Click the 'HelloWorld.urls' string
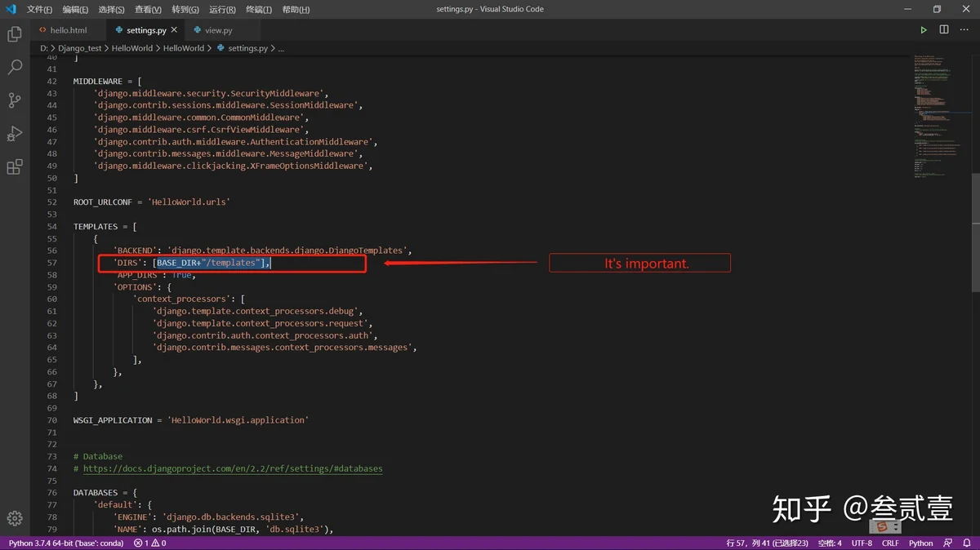This screenshot has width=980, height=550. pos(189,202)
